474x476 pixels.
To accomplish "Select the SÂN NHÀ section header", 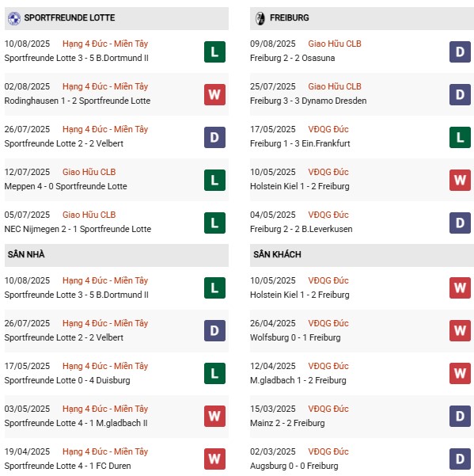I will 117,254.
